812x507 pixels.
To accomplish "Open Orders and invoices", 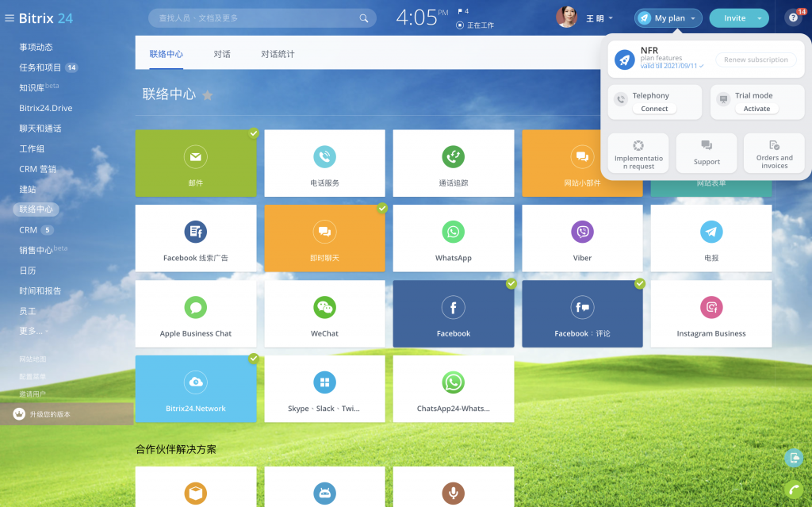I will click(774, 153).
